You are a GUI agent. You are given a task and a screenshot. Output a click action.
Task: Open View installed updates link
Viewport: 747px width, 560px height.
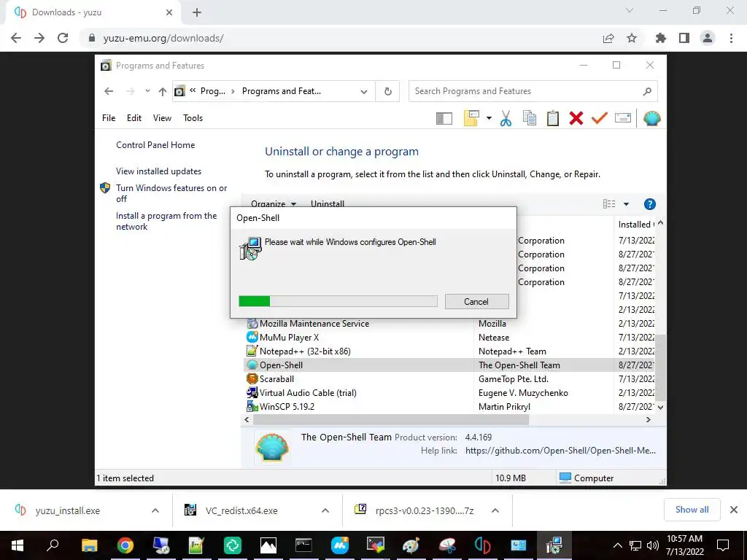[x=158, y=171]
